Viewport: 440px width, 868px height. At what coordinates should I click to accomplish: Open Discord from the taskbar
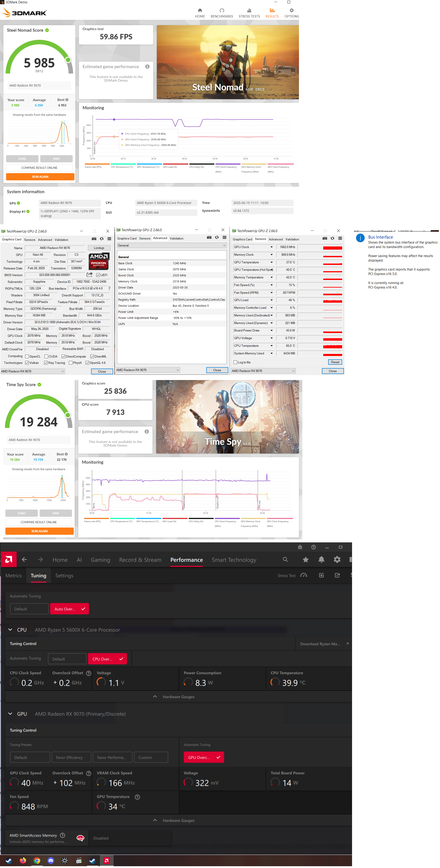(x=51, y=861)
